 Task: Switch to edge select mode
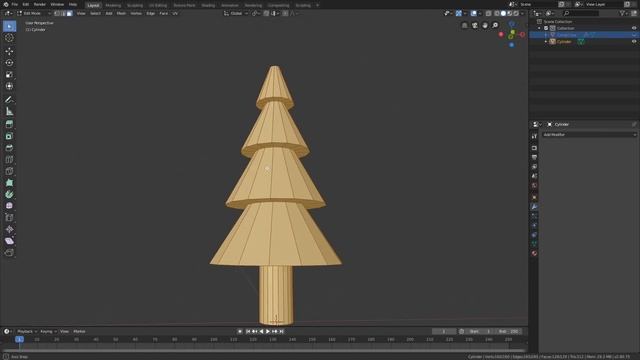[x=63, y=13]
